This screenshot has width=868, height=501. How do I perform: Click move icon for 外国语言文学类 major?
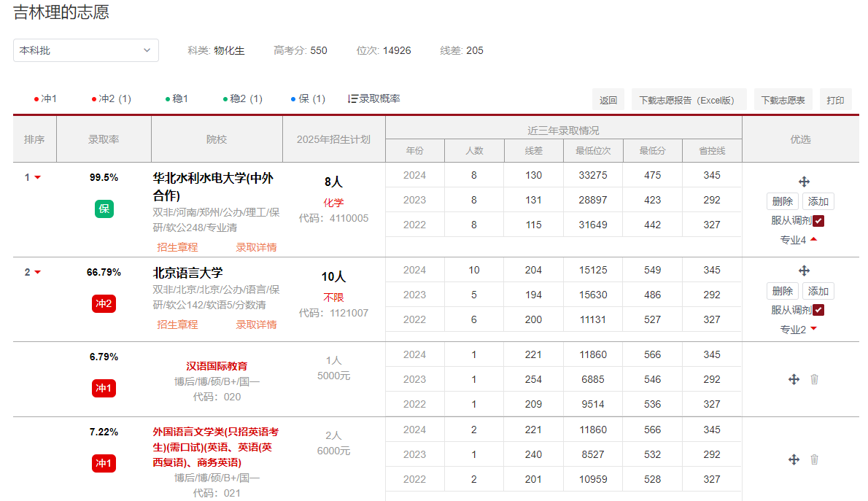[794, 459]
